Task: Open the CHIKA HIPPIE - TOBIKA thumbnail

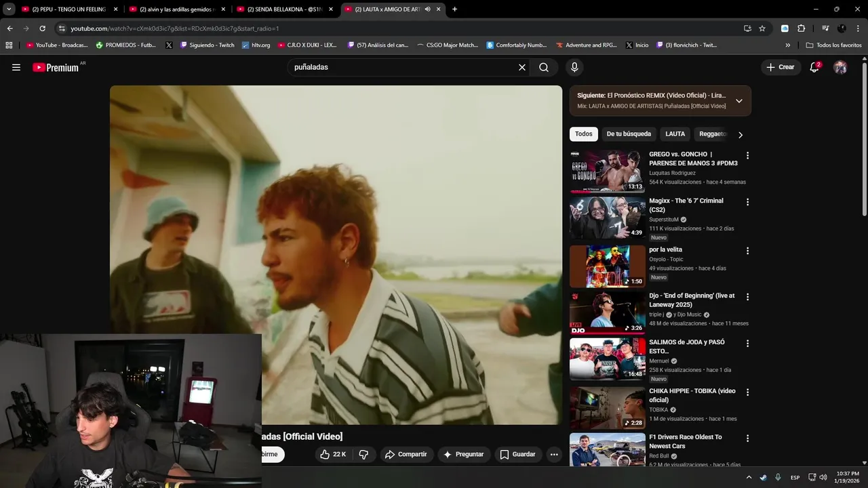Action: pyautogui.click(x=608, y=408)
